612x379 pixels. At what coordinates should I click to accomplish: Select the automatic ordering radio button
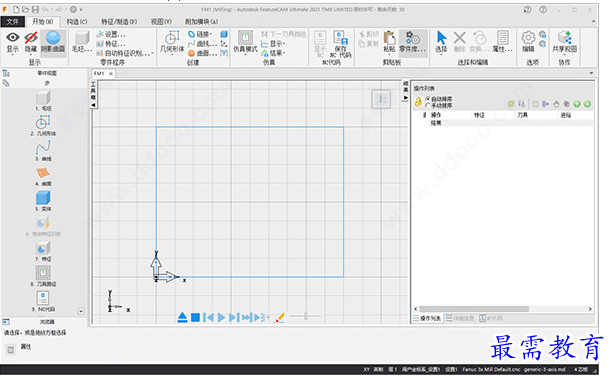click(x=428, y=99)
